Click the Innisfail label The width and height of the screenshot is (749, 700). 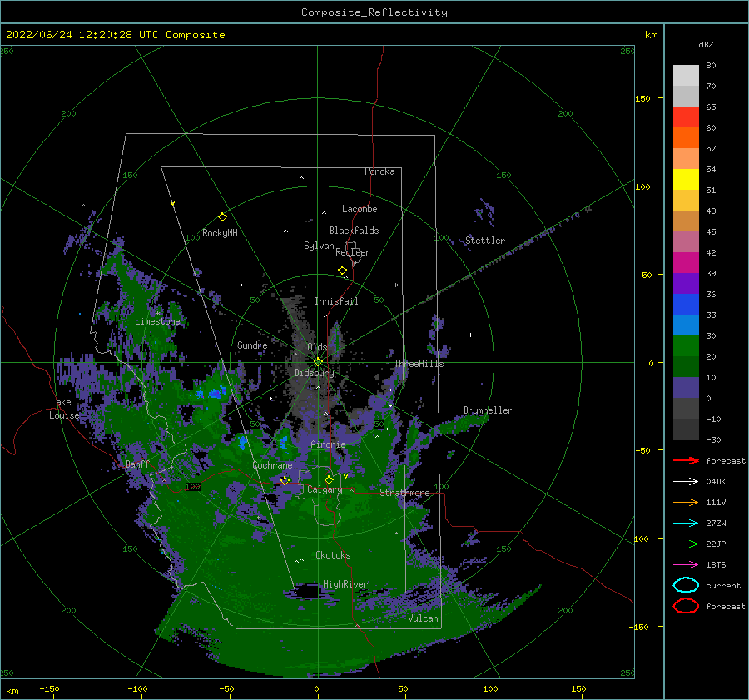tap(336, 301)
